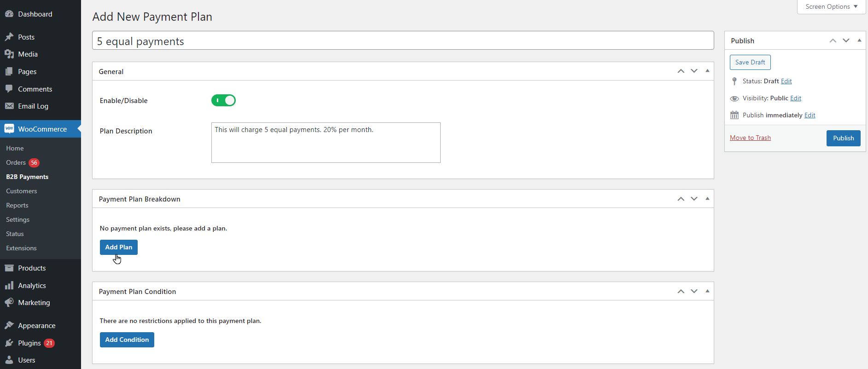Viewport: 868px width, 369px height.
Task: Open the Media library icon
Action: 9,54
